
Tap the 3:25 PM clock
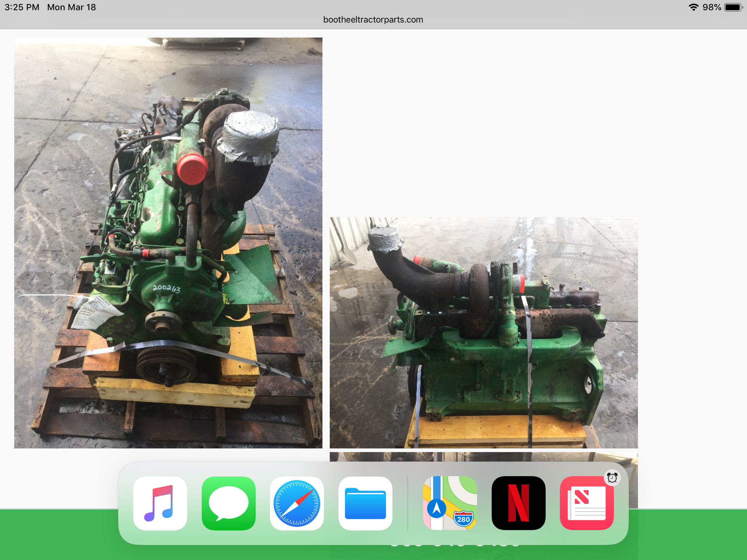coord(22,7)
